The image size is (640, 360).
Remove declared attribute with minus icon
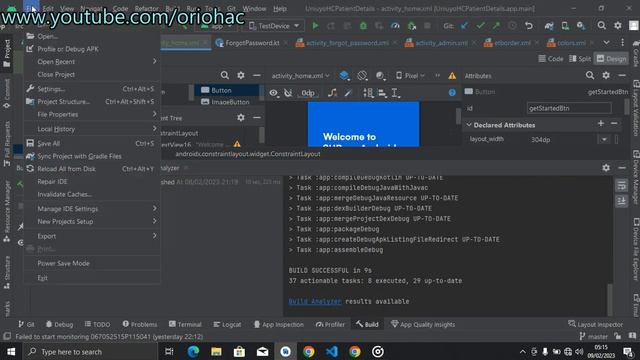click(614, 123)
